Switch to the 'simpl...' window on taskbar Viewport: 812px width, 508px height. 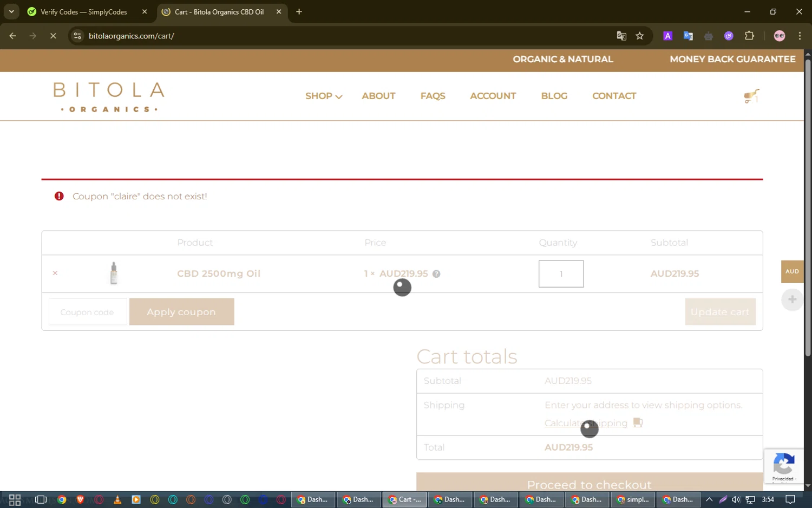(632, 499)
